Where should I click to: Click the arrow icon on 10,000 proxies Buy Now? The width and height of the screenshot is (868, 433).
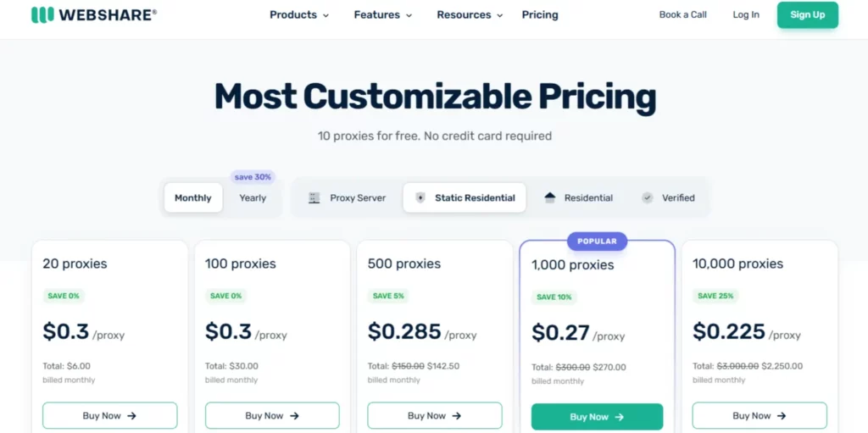[782, 416]
